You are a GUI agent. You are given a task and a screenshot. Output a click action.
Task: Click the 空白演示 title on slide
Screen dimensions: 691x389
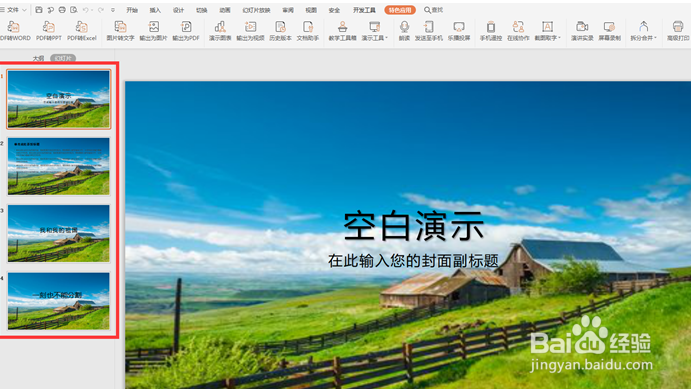pyautogui.click(x=413, y=226)
